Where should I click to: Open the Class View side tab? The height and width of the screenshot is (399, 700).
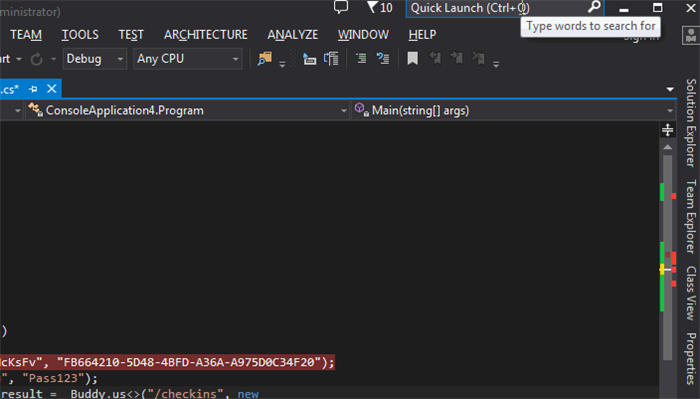pos(691,293)
